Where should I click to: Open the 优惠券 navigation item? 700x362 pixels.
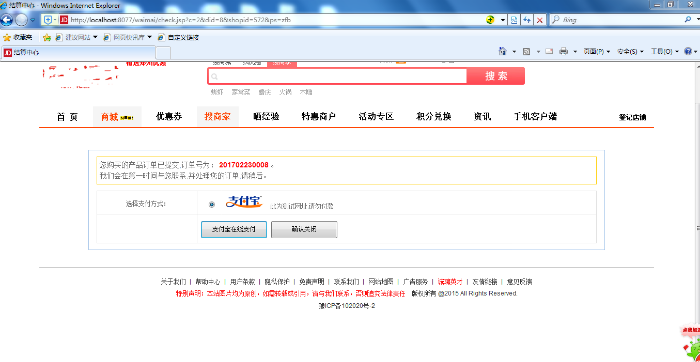pos(169,117)
